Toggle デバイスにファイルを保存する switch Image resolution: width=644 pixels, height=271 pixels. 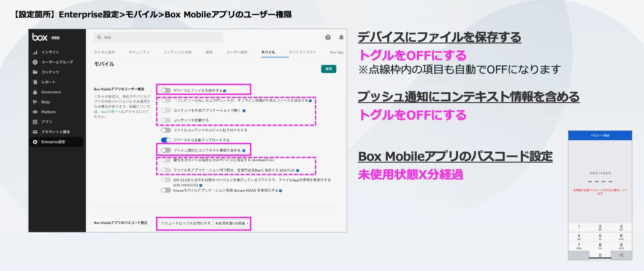166,90
